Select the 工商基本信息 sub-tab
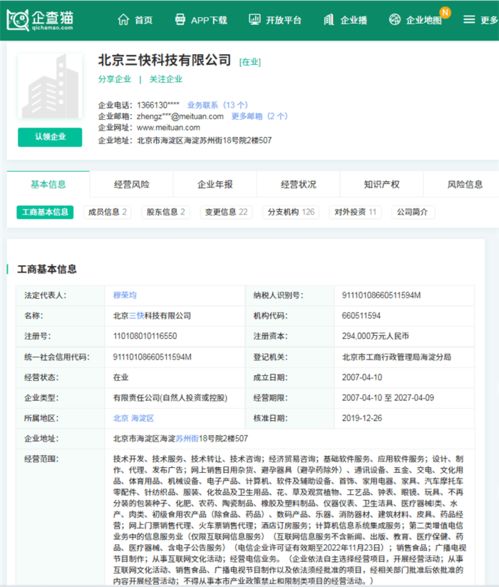Viewport: 499px width, 587px height. 45,212
